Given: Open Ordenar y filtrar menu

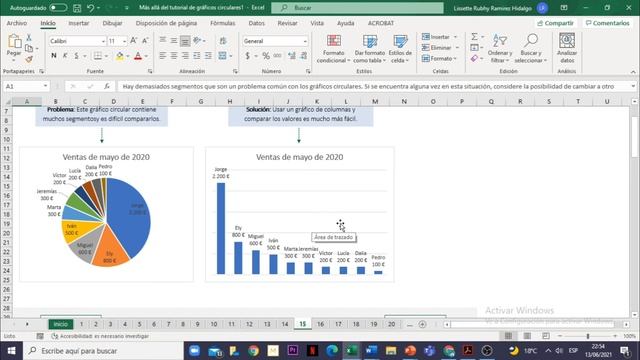Looking at the screenshot, I should (500, 49).
